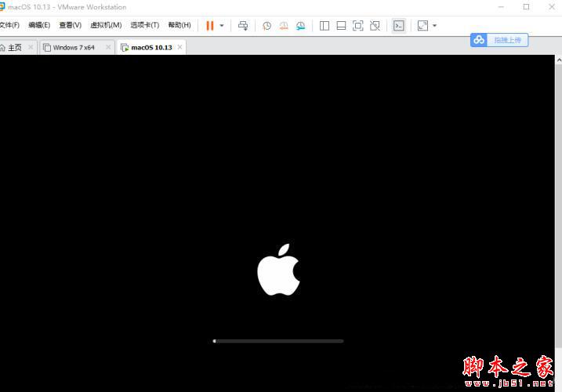The image size is (562, 392).
Task: Open the power options dropdown arrow beside pause
Action: (222, 25)
